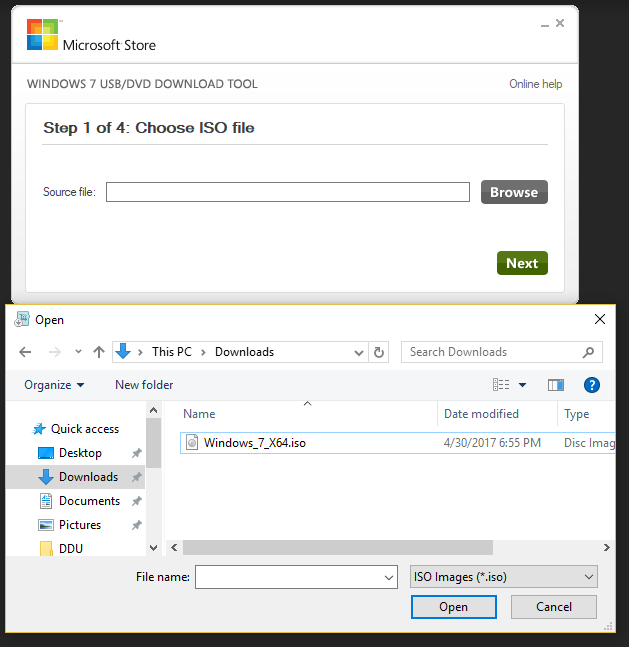Click the search magnifier icon
This screenshot has height=647, width=629.
pyautogui.click(x=589, y=352)
